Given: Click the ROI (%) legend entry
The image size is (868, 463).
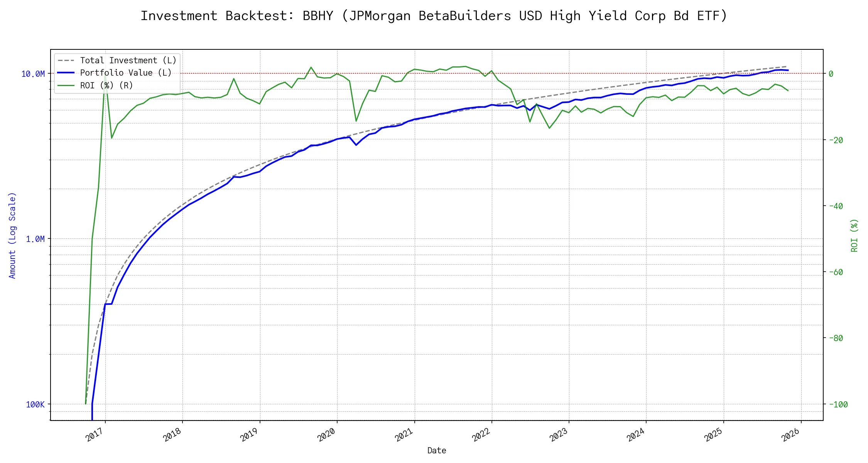Looking at the screenshot, I should click(x=106, y=85).
